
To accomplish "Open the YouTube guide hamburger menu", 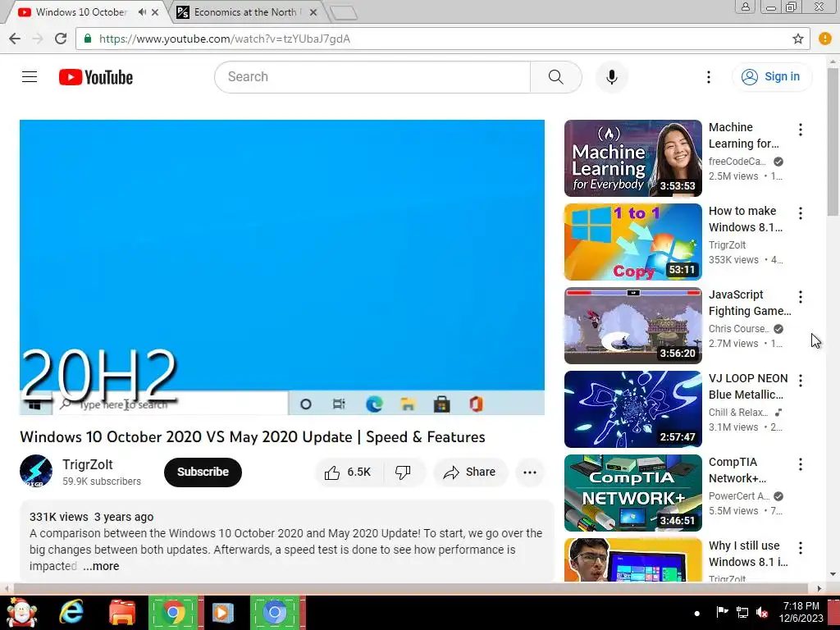I will [x=30, y=77].
